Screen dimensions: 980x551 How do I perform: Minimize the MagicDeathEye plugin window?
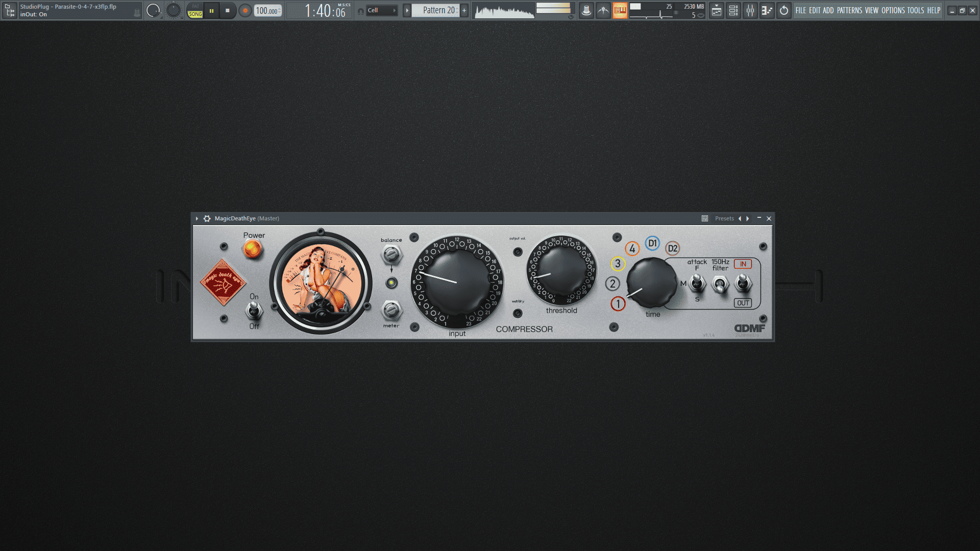(x=759, y=218)
